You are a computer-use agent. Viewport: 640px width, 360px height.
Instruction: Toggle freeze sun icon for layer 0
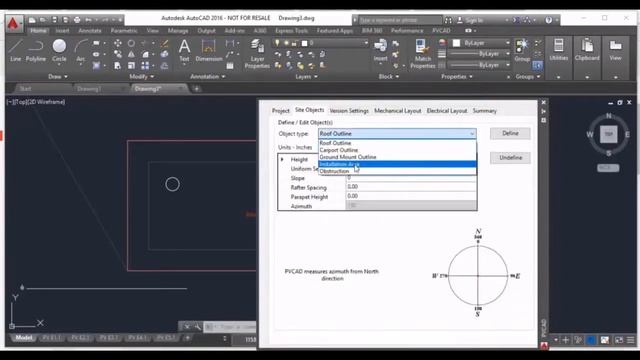286,43
